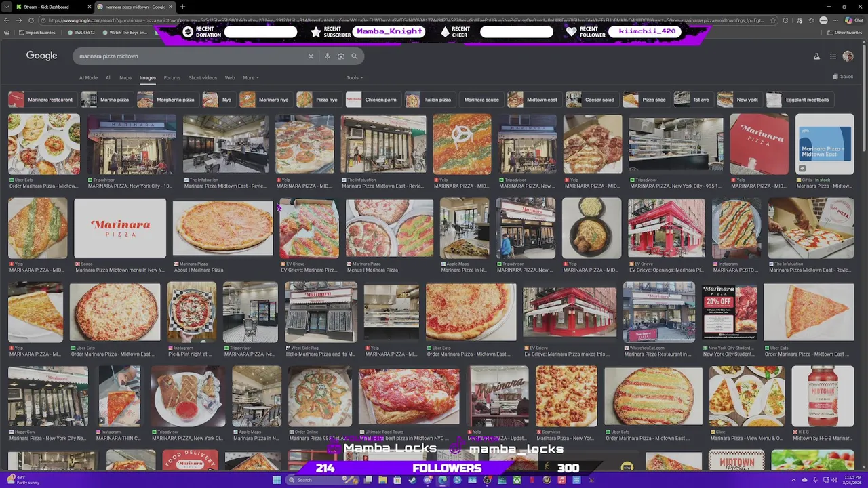Open the Saved collections bookmark
This screenshot has height=488, width=868.
(x=842, y=77)
